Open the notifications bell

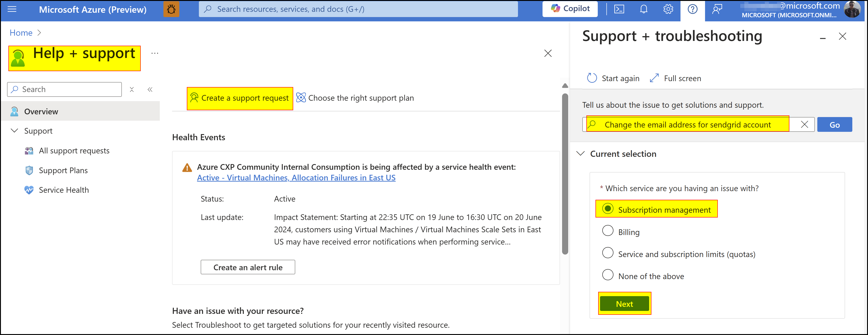click(644, 9)
